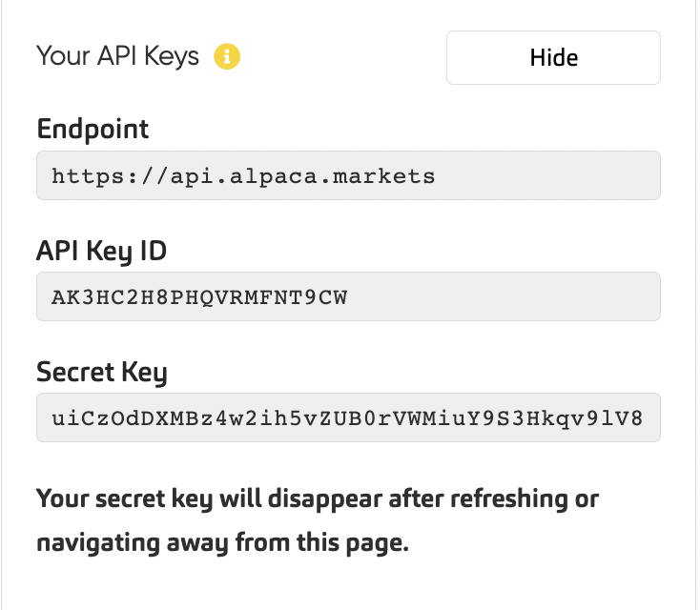Select the Endpoint URL field

(348, 175)
